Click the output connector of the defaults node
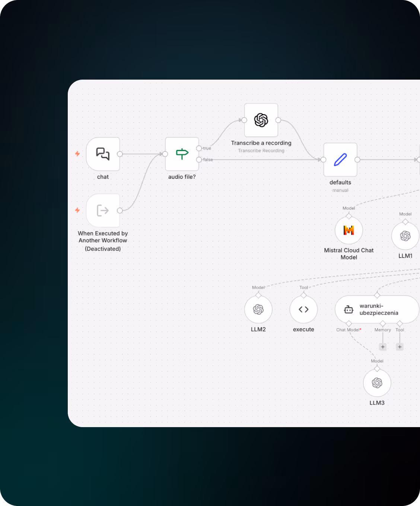The width and height of the screenshot is (420, 506). 357,160
